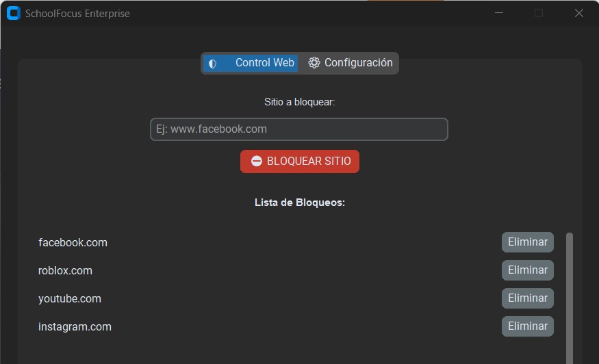Click the block list vertical scrollbar
The height and width of the screenshot is (364, 599).
tap(569, 298)
